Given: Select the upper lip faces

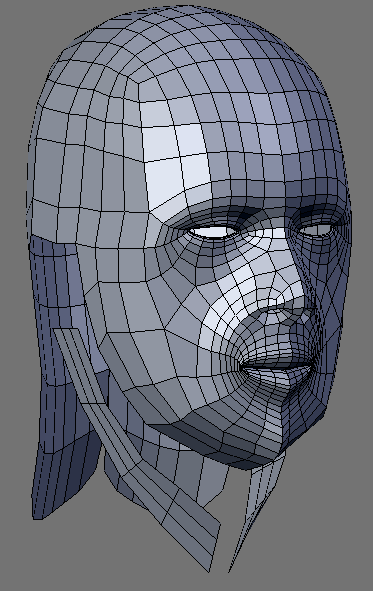Looking at the screenshot, I should tap(278, 360).
